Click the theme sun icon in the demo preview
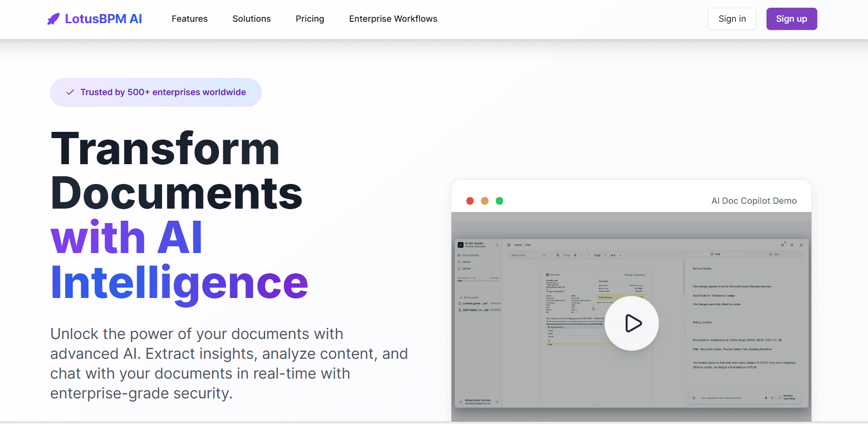 click(792, 245)
